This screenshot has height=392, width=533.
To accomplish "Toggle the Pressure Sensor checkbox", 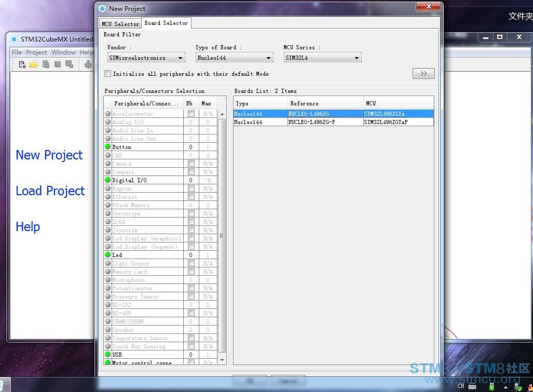I will coord(191,296).
